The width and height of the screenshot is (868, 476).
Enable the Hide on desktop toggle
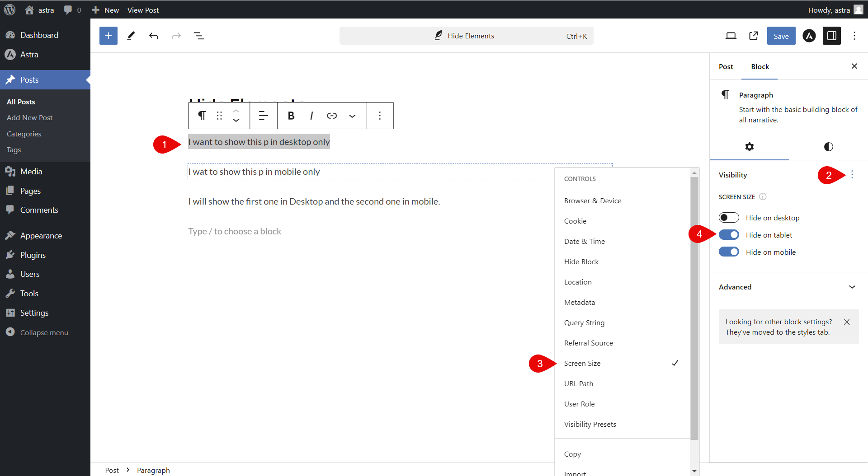click(x=729, y=218)
